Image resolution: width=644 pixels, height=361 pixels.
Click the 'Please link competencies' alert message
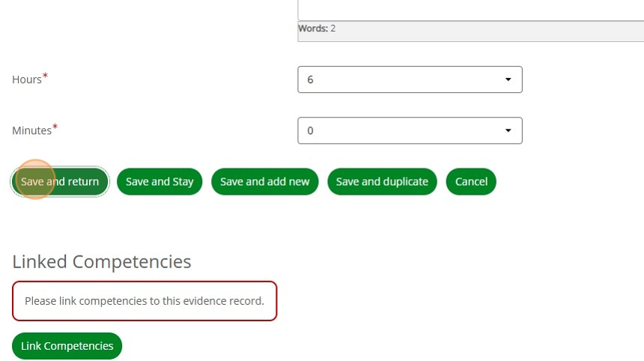[145, 301]
